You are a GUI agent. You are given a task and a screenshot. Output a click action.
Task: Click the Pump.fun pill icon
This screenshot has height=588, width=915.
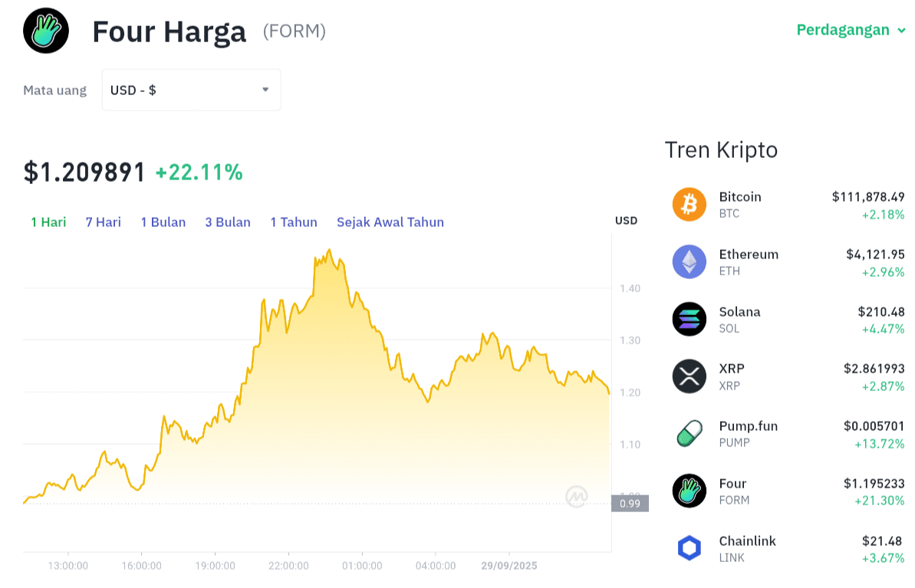point(689,434)
